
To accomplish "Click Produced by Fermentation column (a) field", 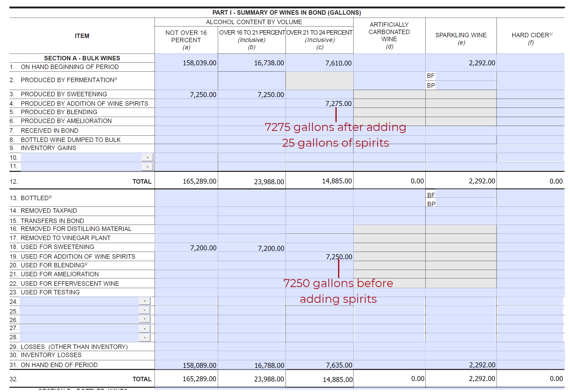I will pyautogui.click(x=186, y=81).
